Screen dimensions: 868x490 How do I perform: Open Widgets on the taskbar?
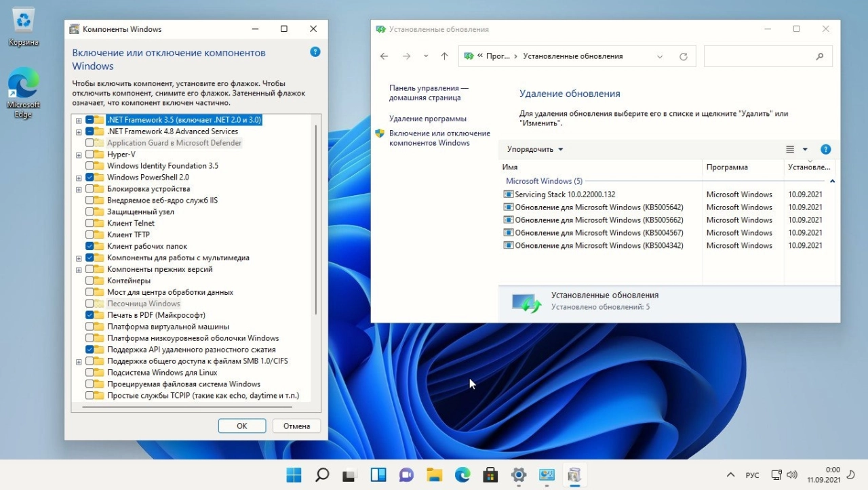pyautogui.click(x=378, y=475)
